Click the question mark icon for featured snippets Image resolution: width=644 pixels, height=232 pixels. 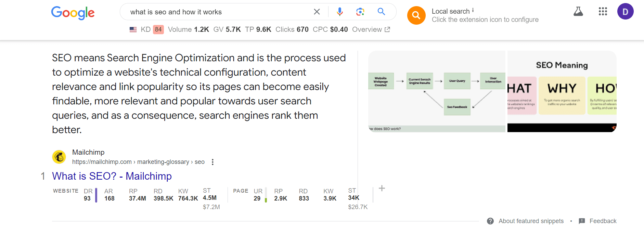pyautogui.click(x=490, y=221)
